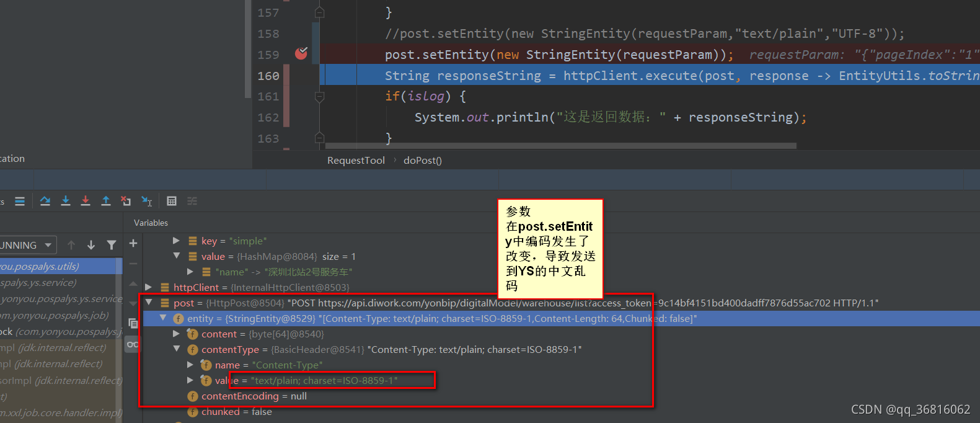Collapse the value HashMap@8084 node

pos(176,256)
